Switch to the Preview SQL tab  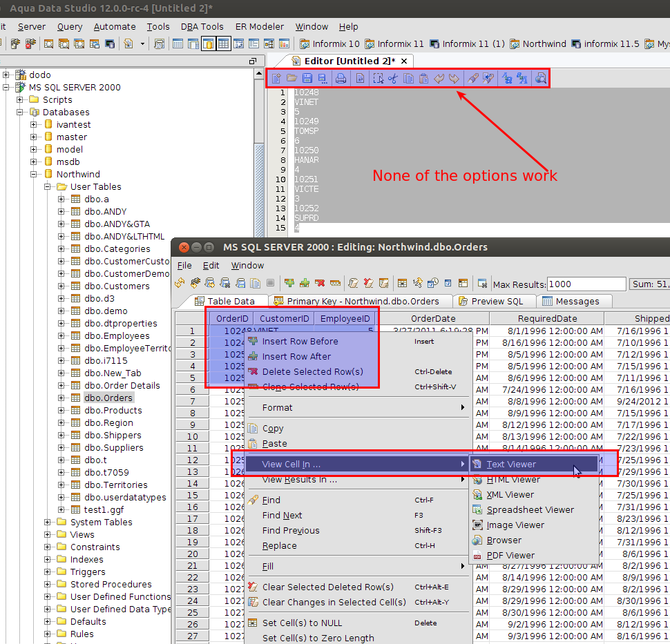496,301
